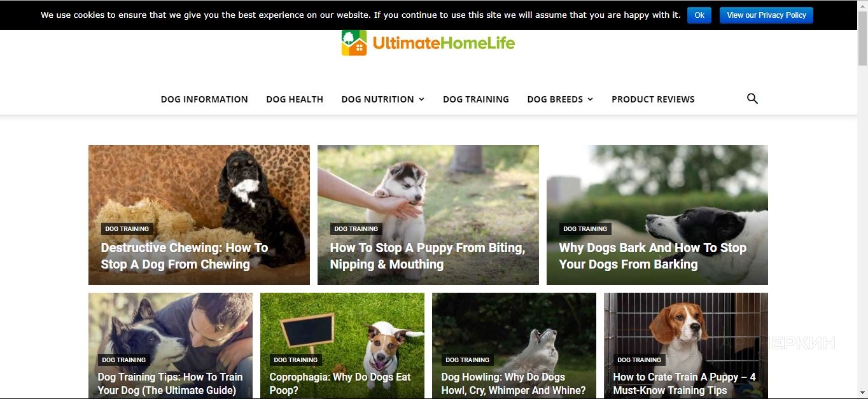Open the Dog Howling article title
This screenshot has width=868, height=399.
pyautogui.click(x=514, y=384)
